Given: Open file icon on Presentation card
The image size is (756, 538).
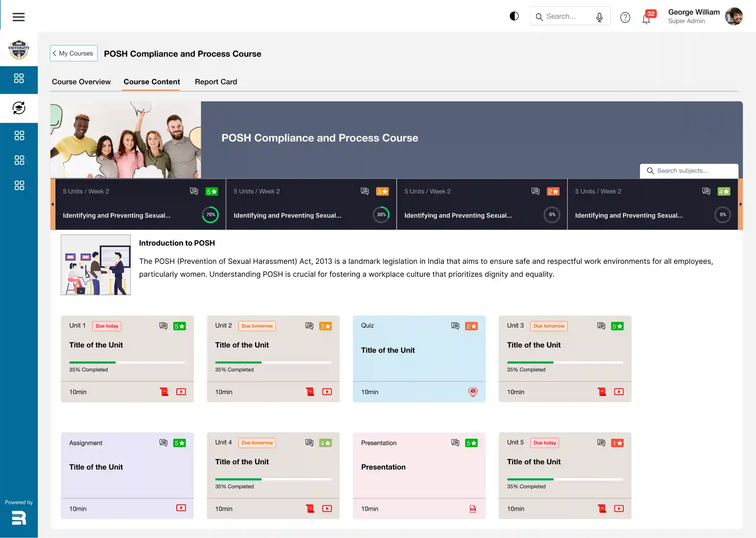Looking at the screenshot, I should [x=473, y=509].
